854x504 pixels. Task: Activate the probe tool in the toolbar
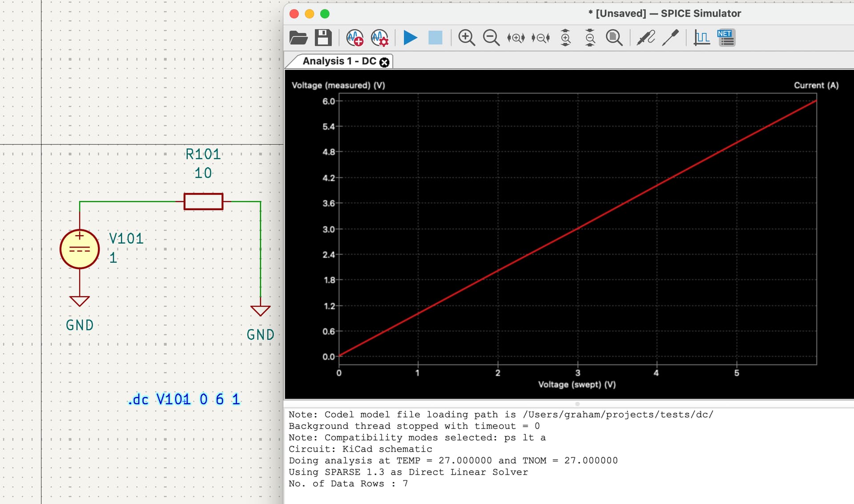coord(645,38)
